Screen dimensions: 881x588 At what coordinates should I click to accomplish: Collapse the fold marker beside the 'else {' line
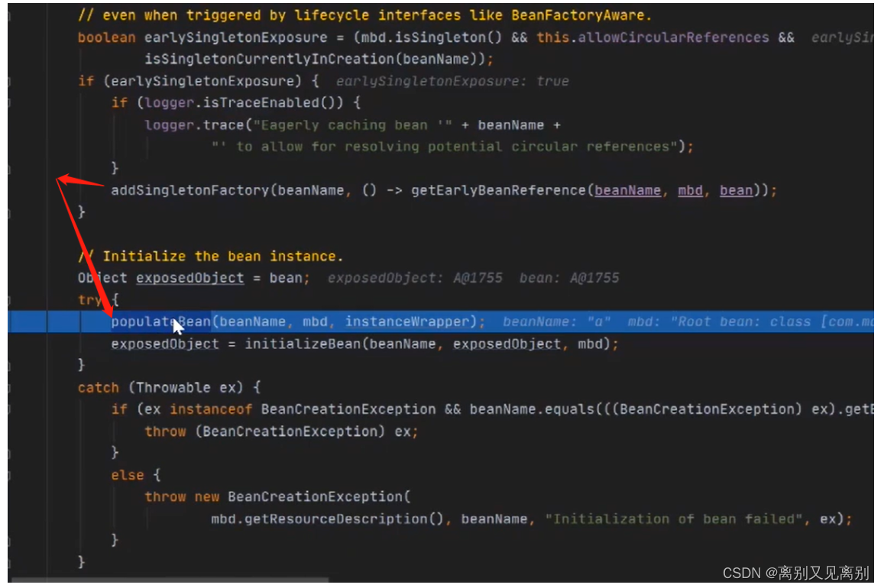(10, 475)
